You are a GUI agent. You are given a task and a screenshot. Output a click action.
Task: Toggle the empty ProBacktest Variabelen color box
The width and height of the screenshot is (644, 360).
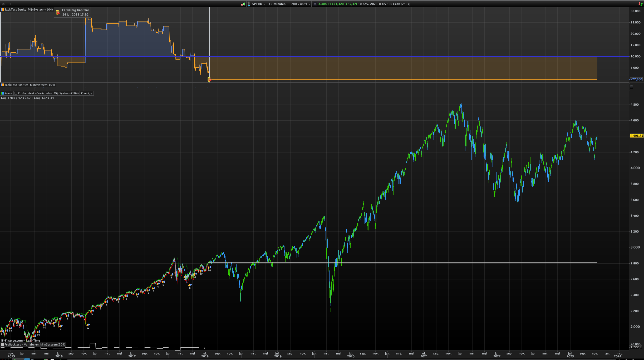pyautogui.click(x=16, y=93)
